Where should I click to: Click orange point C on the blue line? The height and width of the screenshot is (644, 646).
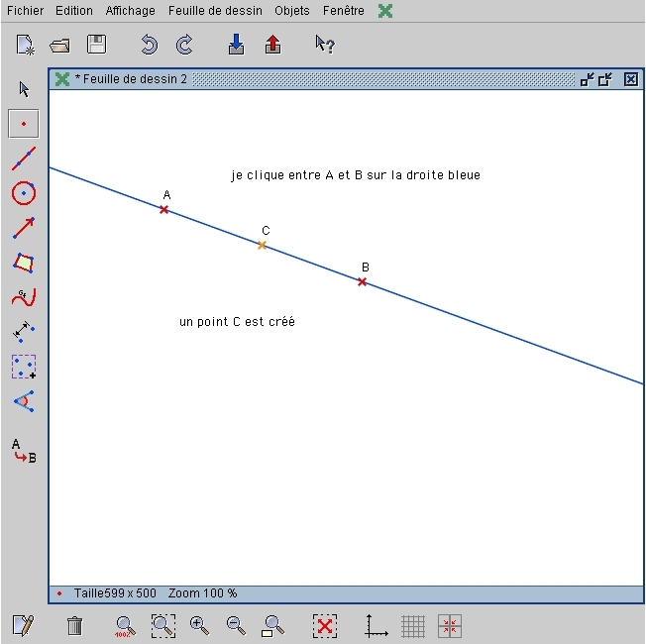[262, 245]
